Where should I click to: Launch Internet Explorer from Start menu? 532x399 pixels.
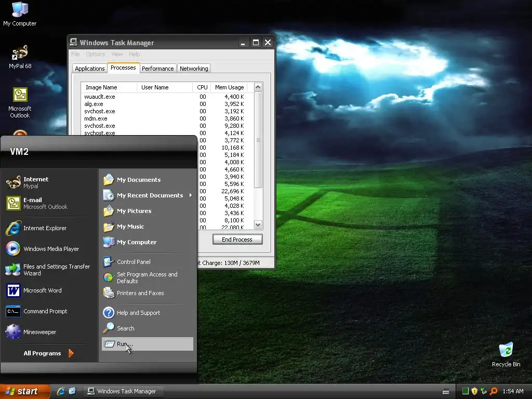point(49,228)
